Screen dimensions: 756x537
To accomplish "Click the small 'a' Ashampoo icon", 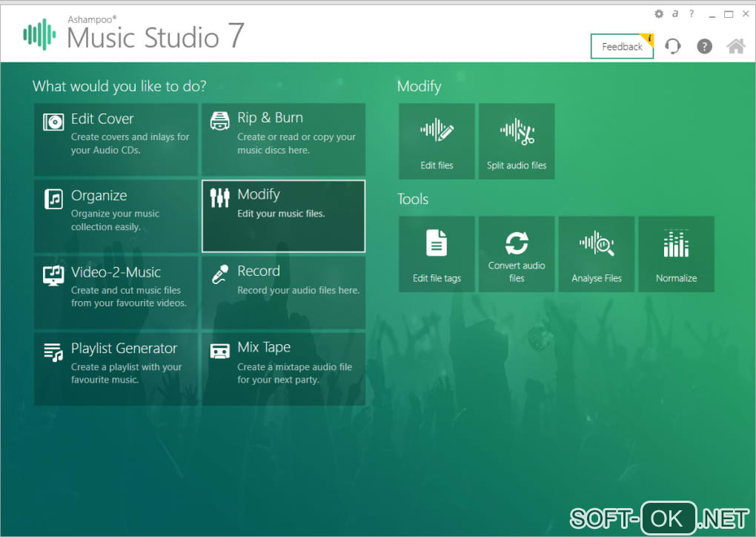I will [675, 14].
